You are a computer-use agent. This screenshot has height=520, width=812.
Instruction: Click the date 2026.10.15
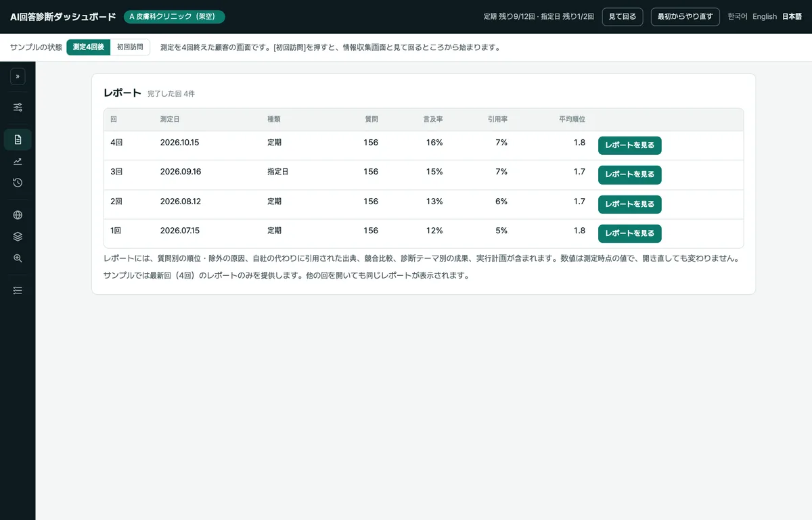point(180,143)
